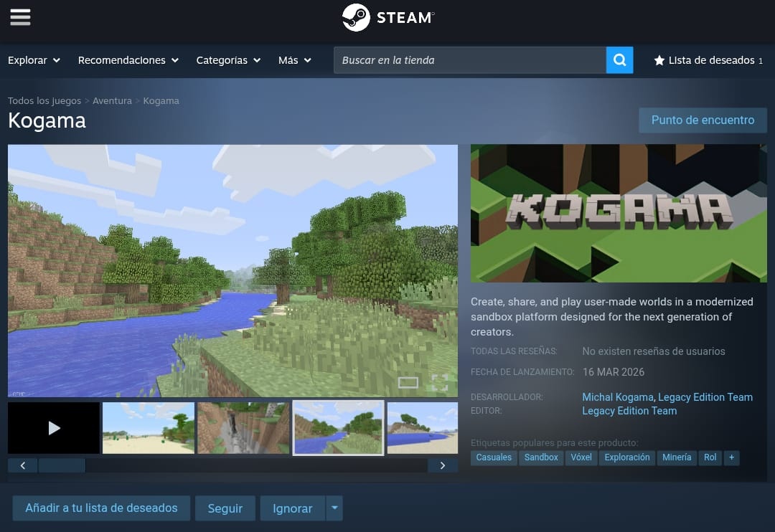The height and width of the screenshot is (532, 775).
Task: Click the thumbnail strip scrollbar handle
Action: tap(62, 465)
